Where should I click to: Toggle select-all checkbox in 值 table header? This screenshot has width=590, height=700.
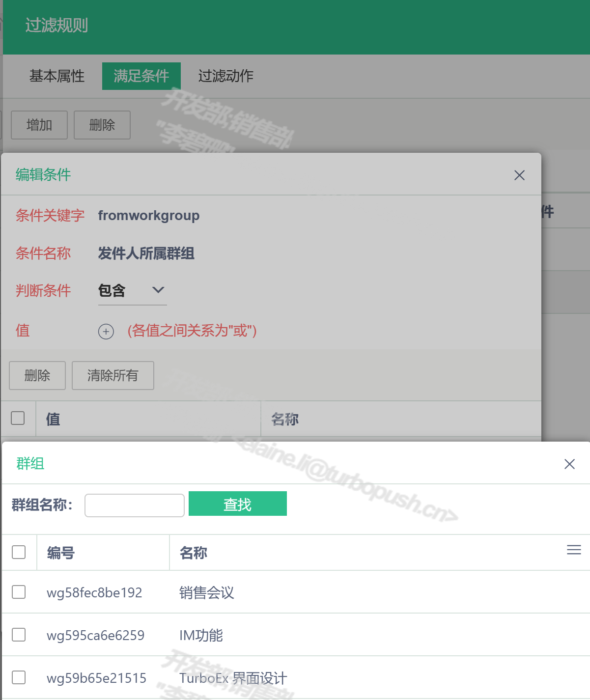[18, 418]
